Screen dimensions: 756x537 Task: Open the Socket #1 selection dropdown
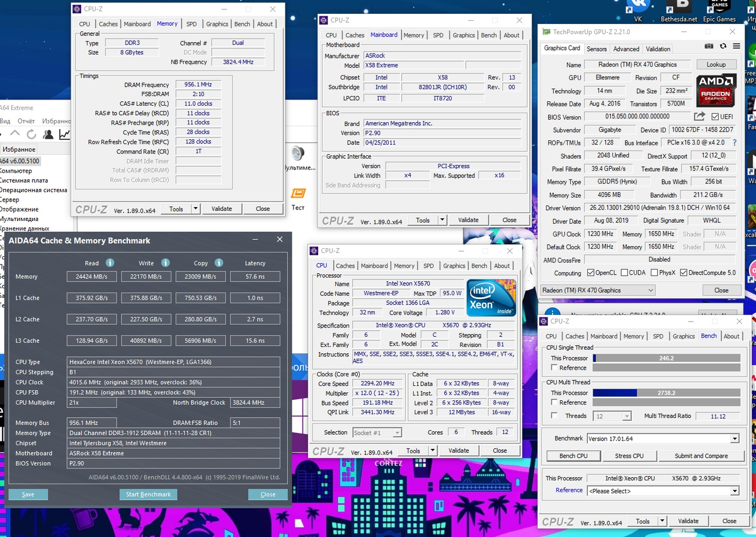377,432
